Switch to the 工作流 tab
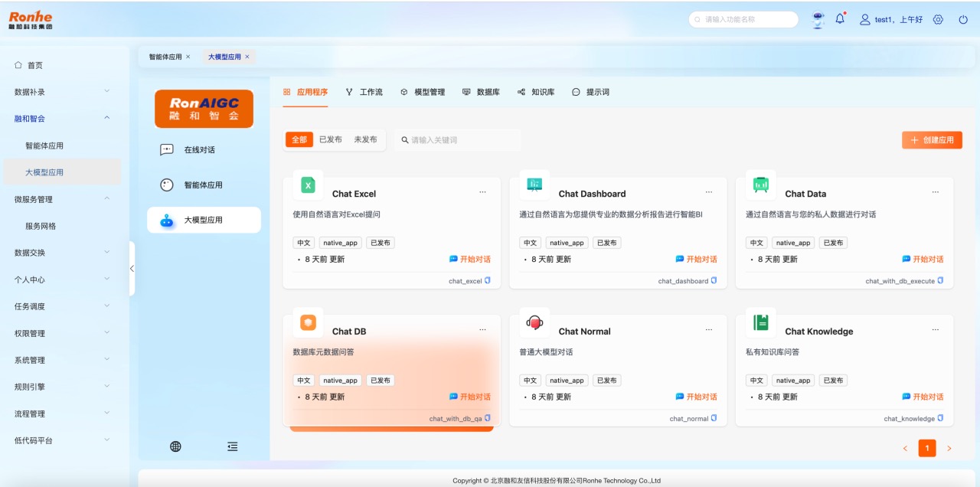The image size is (980, 487). pos(369,92)
